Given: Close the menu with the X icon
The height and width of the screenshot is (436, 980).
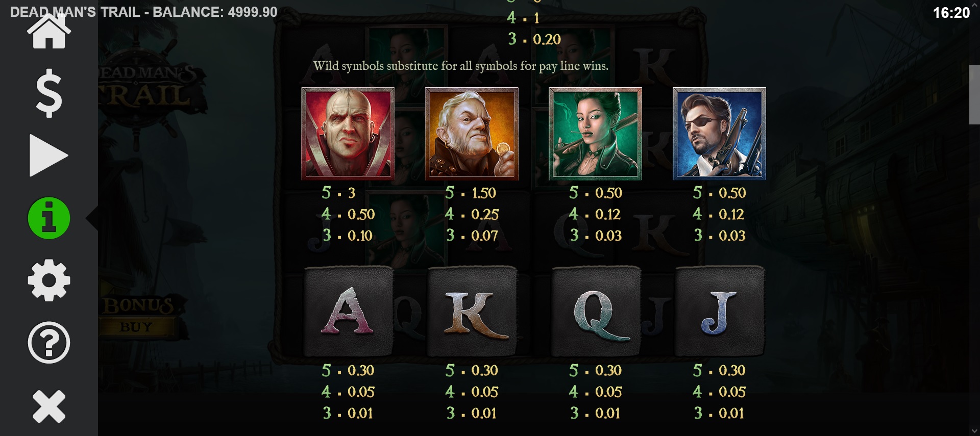Looking at the screenshot, I should [49, 406].
